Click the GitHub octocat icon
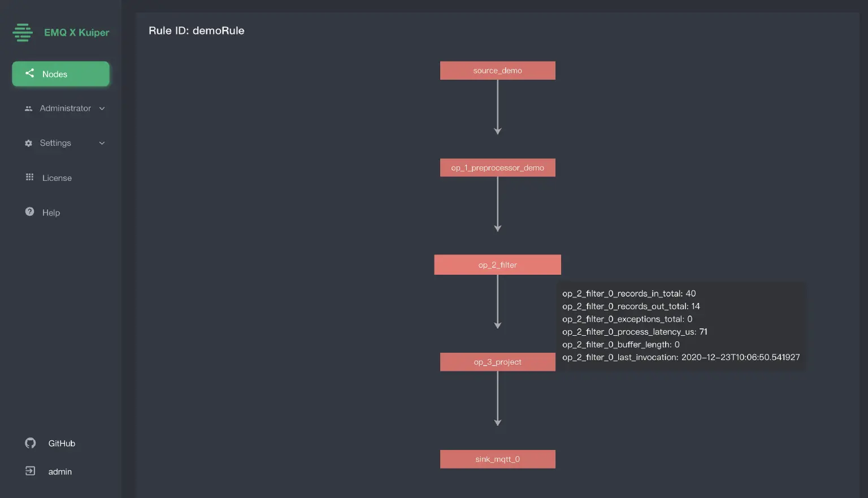The width and height of the screenshot is (868, 498). [31, 443]
